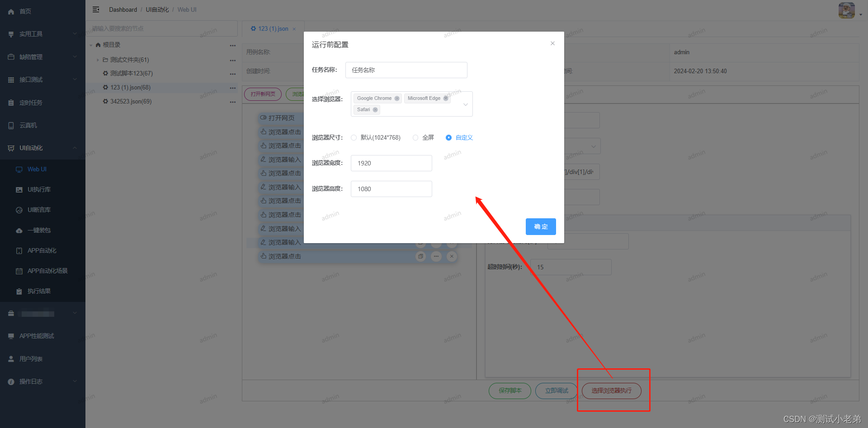
Task: Copy the last 浏览器点击 step icon
Action: pos(420,256)
